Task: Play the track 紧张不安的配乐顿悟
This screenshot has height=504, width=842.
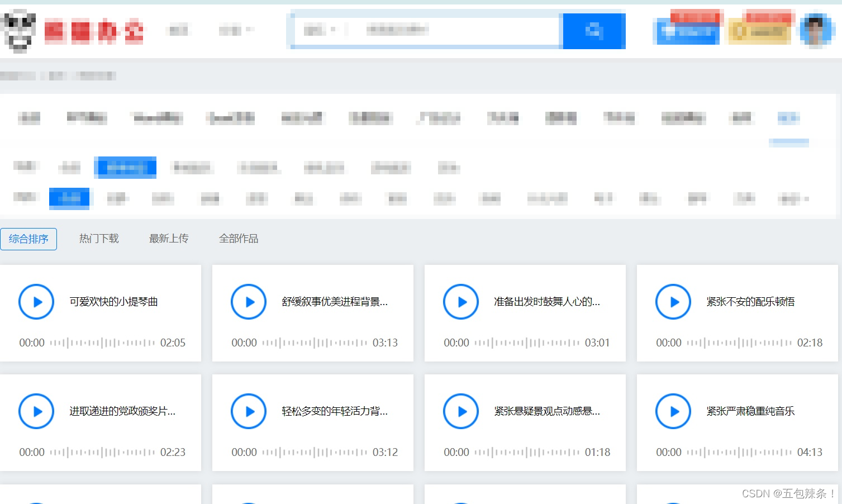Action: (673, 302)
